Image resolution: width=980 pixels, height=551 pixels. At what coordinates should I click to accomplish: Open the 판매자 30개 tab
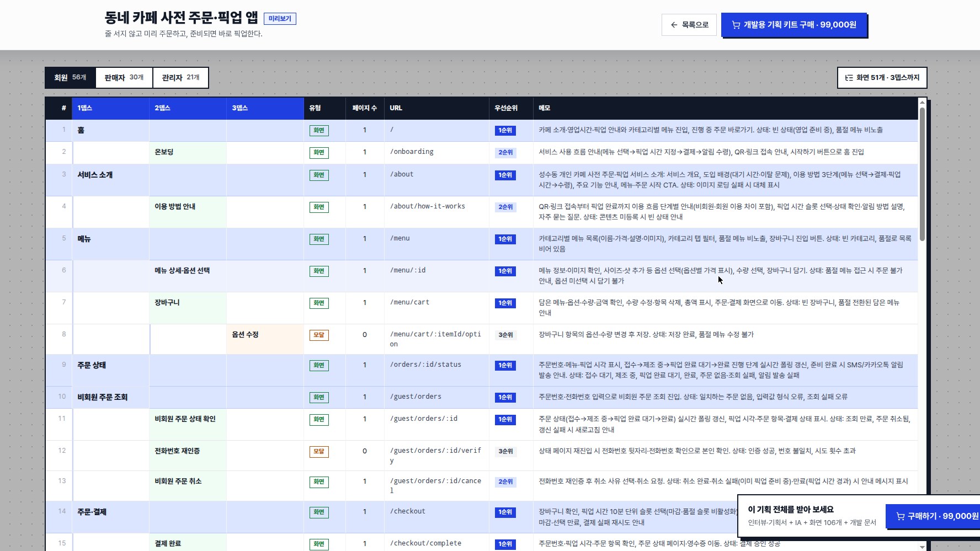pos(124,78)
